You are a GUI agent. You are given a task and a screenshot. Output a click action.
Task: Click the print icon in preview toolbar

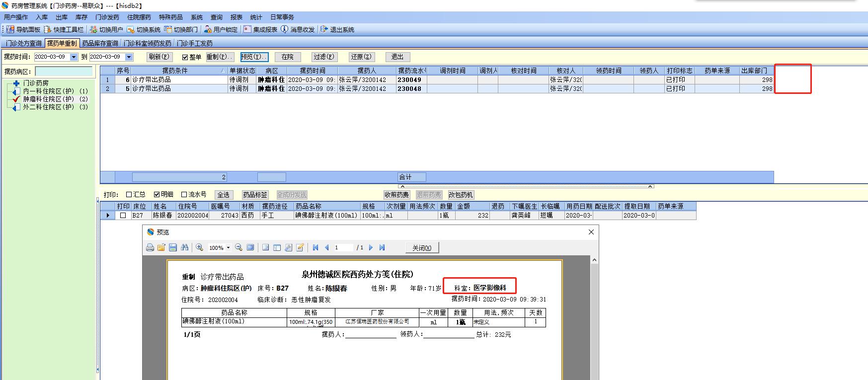tap(150, 247)
